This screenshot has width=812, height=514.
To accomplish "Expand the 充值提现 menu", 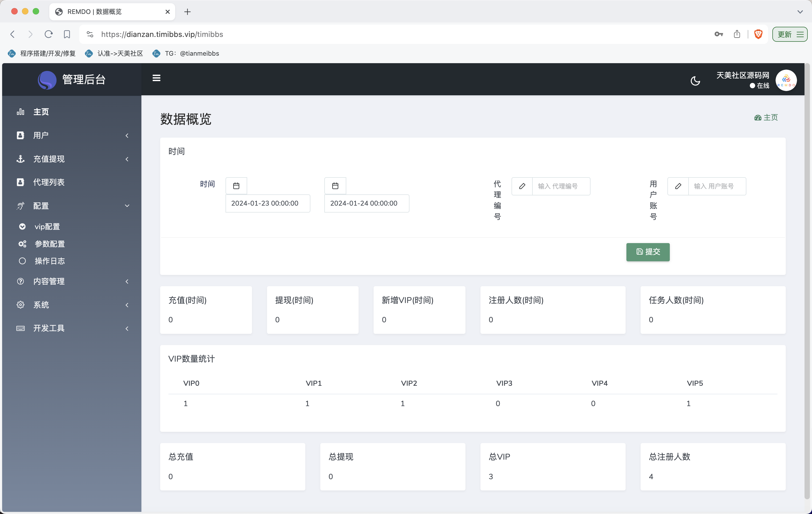I will click(x=72, y=159).
